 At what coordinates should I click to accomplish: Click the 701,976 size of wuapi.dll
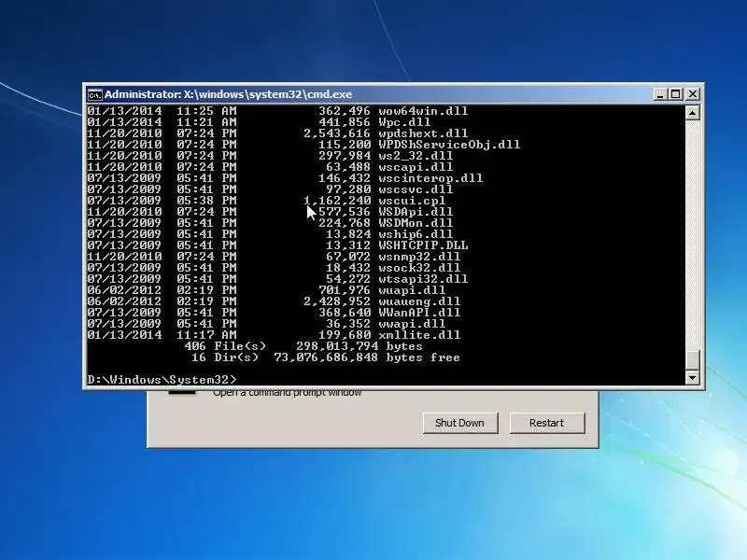[345, 290]
